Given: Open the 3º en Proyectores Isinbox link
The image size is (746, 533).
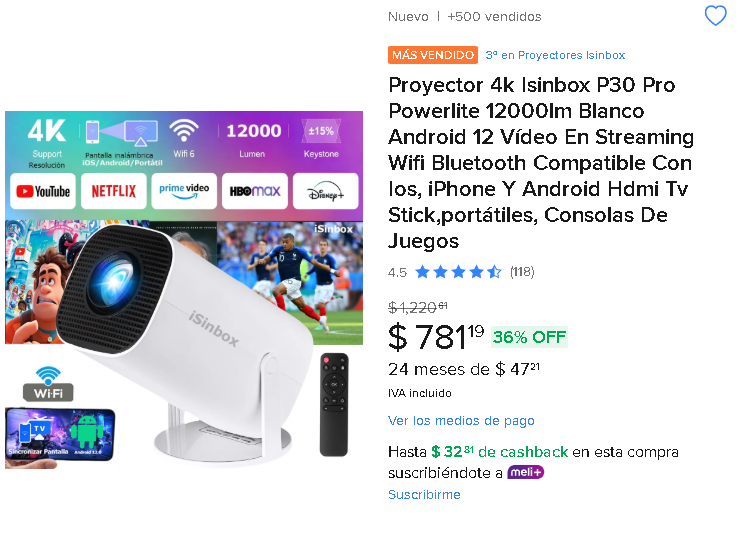Looking at the screenshot, I should (555, 55).
